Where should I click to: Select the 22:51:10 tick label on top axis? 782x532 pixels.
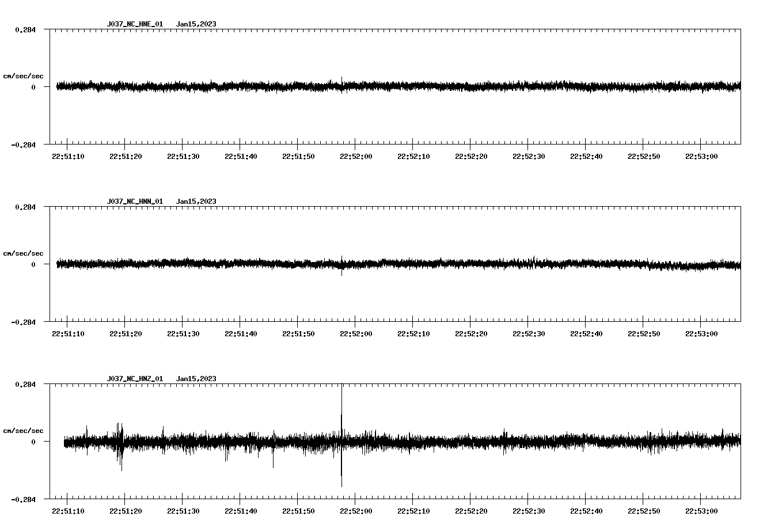pyautogui.click(x=69, y=155)
